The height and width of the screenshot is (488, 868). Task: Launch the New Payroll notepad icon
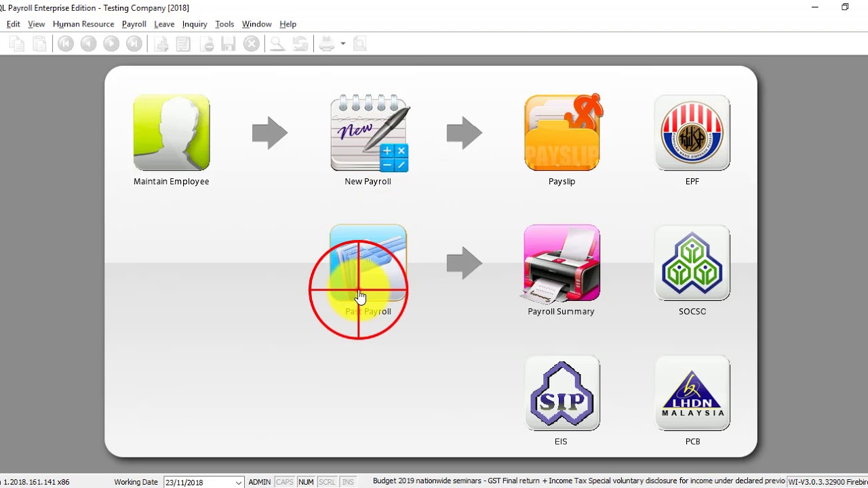click(x=370, y=133)
